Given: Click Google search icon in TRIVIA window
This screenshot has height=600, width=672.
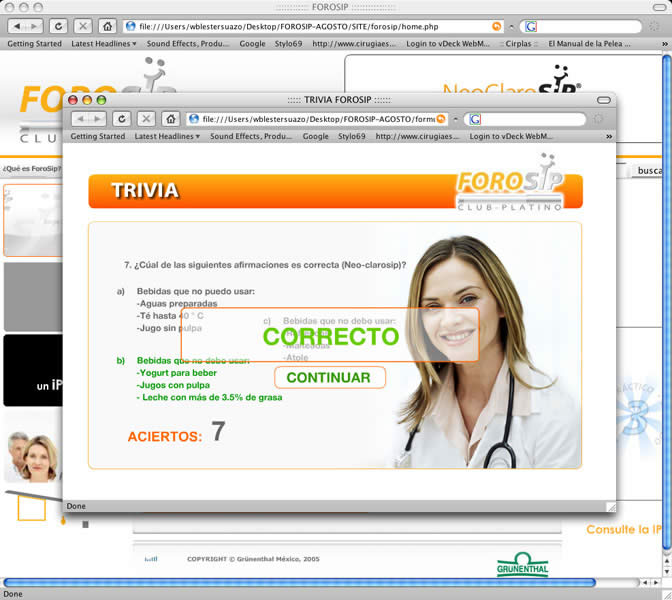Looking at the screenshot, I should coord(475,119).
